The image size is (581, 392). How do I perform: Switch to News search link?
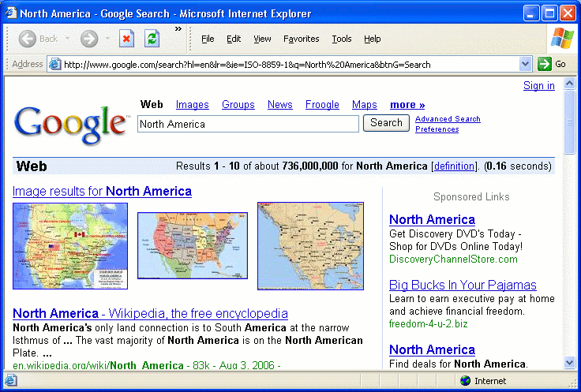click(x=279, y=105)
